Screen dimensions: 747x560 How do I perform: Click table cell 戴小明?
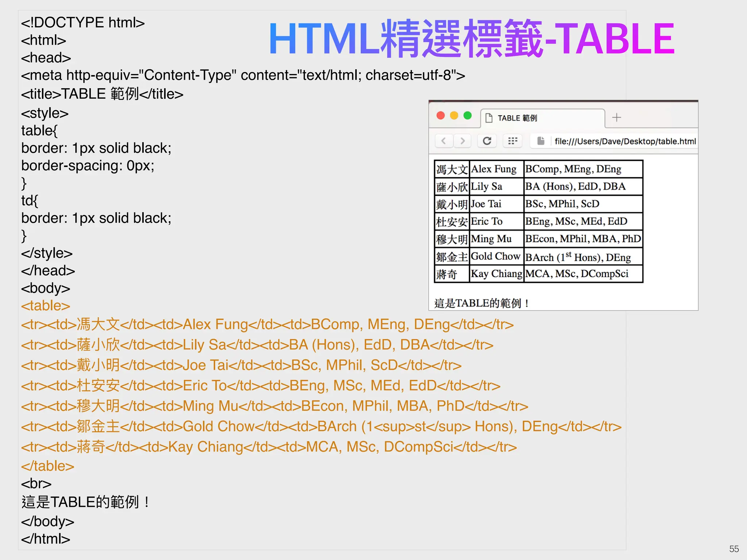point(452,204)
